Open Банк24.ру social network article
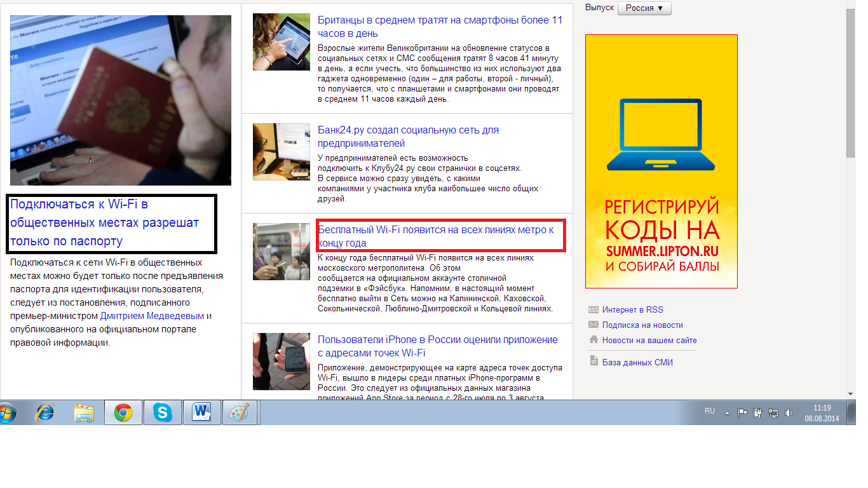Viewport: 868px width, 488px height. (408, 137)
